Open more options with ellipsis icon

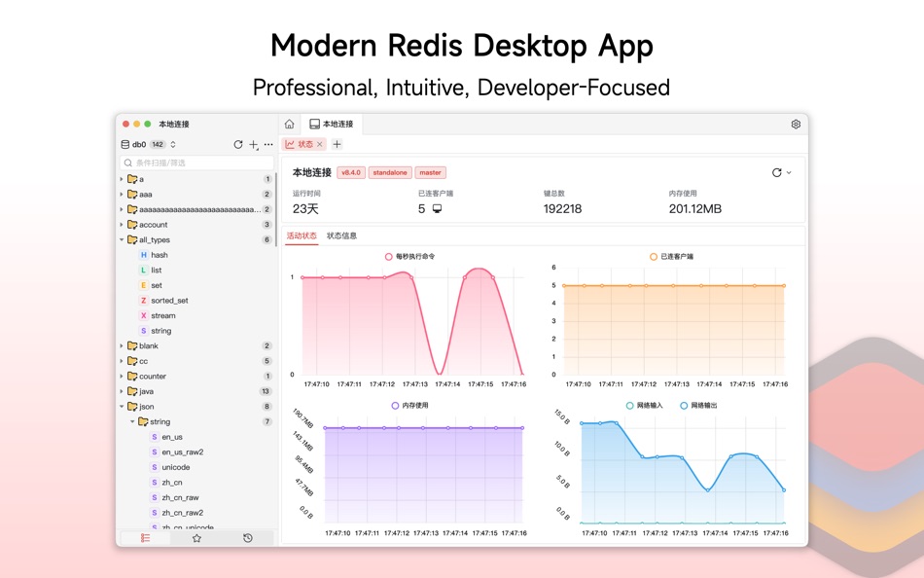click(x=269, y=144)
